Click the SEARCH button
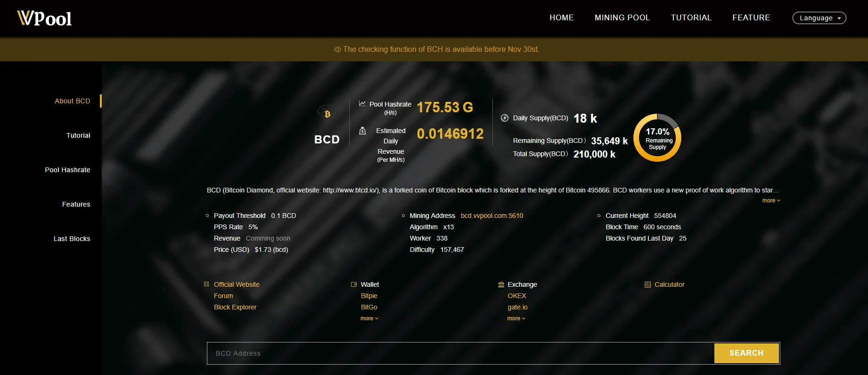The width and height of the screenshot is (868, 375). pos(746,353)
